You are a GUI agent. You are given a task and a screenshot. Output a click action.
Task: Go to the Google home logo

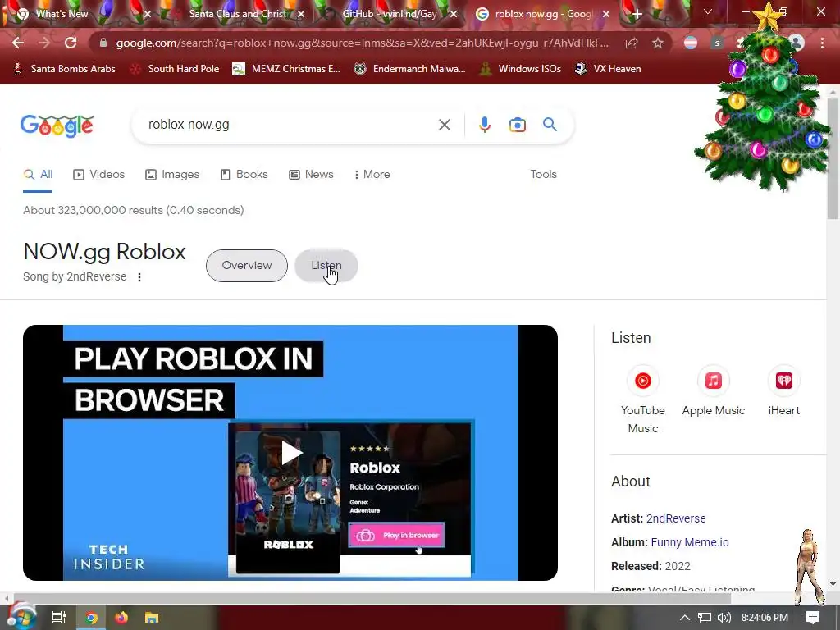[x=57, y=126]
